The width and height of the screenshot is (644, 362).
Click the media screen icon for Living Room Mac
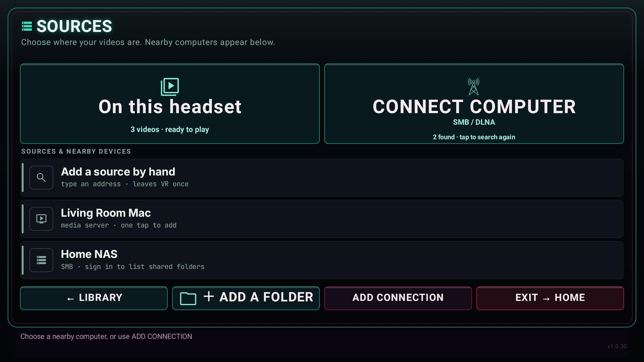[41, 219]
